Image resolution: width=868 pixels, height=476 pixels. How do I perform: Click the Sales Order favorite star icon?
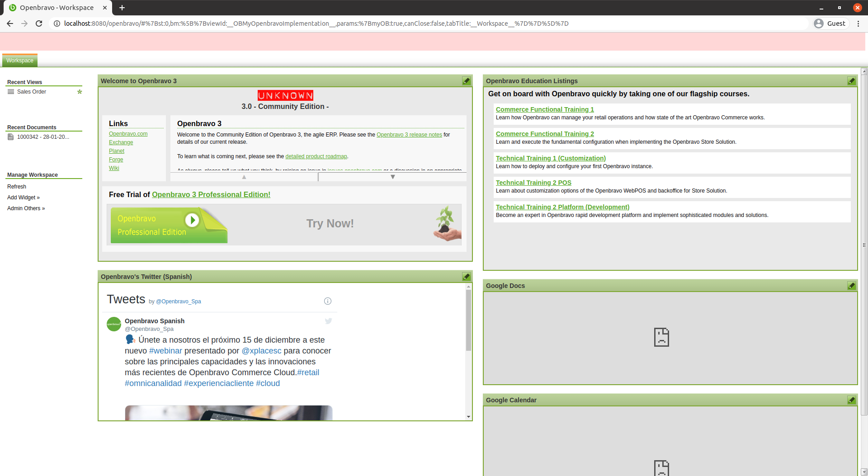click(80, 92)
